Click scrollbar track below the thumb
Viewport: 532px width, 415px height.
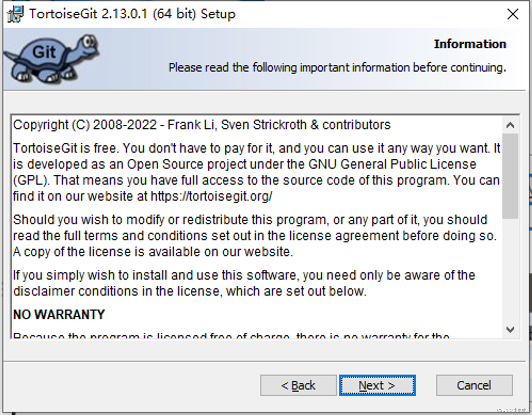pos(510,272)
